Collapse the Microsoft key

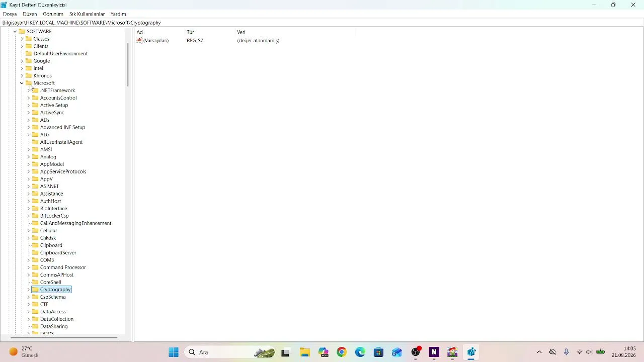click(x=22, y=83)
